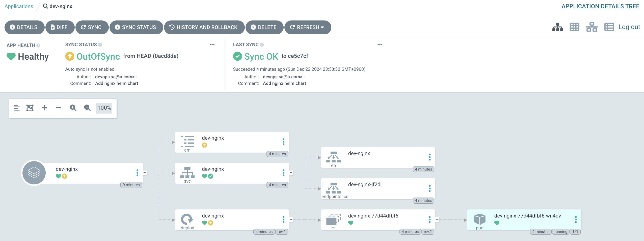644x241 pixels.
Task: Click the deploy resource icon
Action: coord(187,219)
